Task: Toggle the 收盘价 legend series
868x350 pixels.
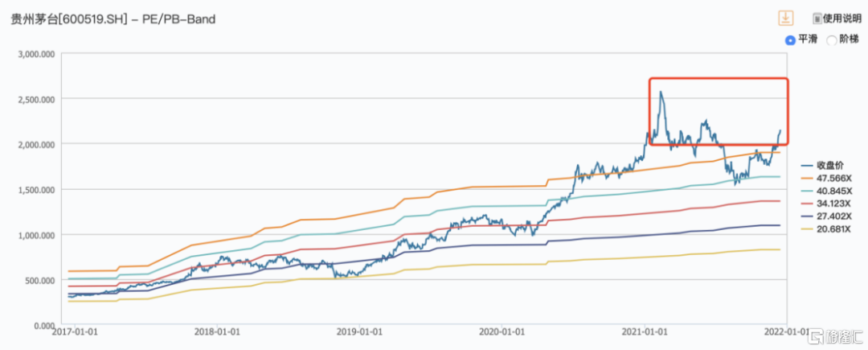Action: [822, 165]
